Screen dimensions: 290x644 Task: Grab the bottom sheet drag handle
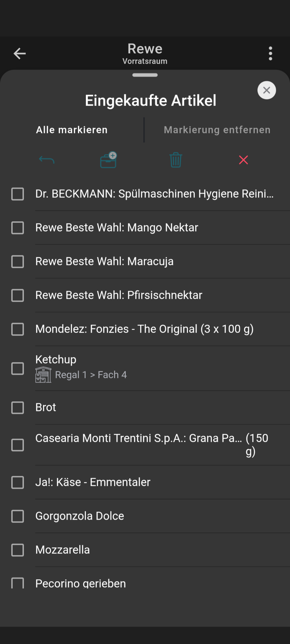[x=145, y=75]
